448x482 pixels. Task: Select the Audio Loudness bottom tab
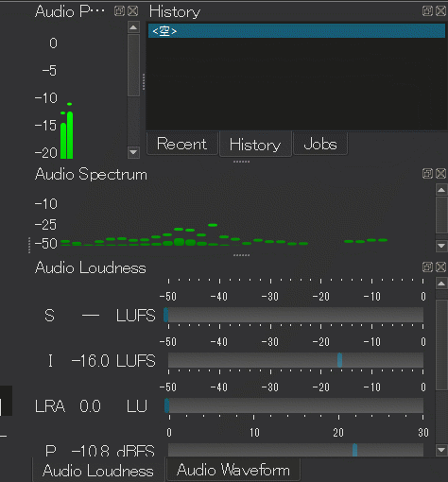pyautogui.click(x=98, y=471)
